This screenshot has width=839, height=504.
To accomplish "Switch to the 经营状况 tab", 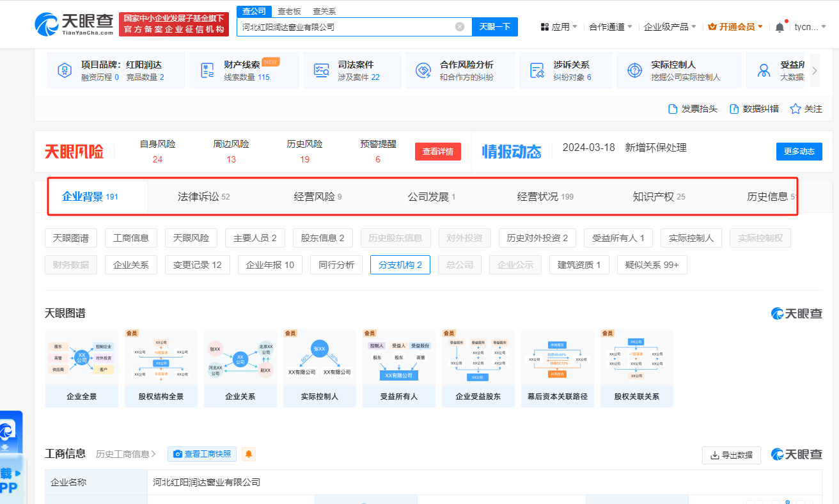I will coord(545,196).
